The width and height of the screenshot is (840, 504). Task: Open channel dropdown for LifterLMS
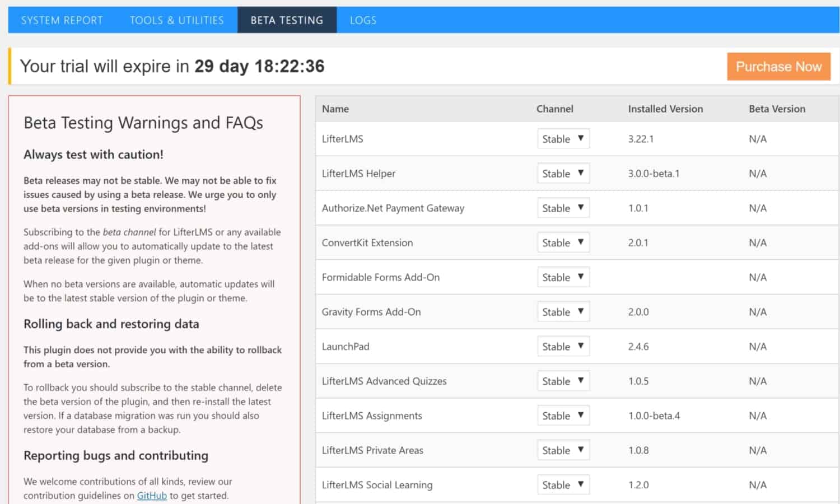tap(563, 139)
